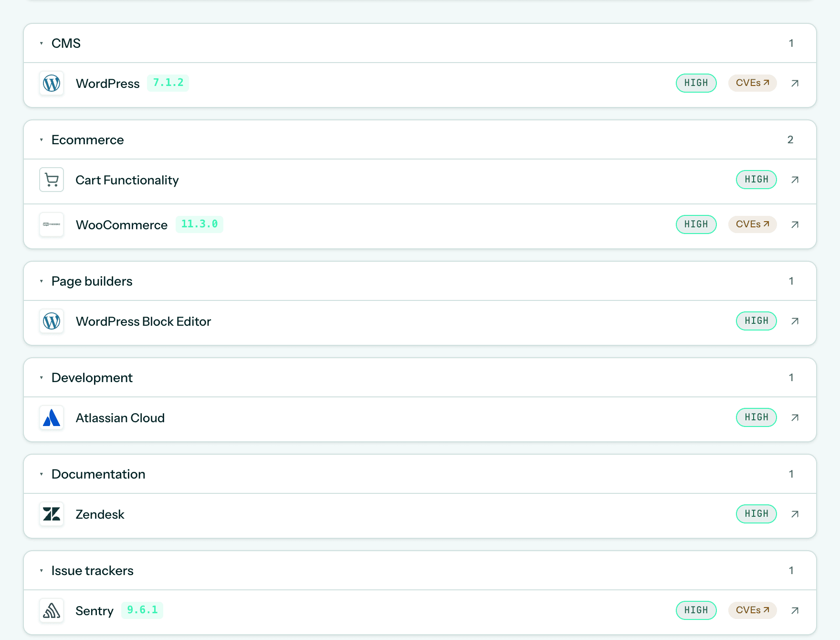840x640 pixels.
Task: Click the Sentry logo icon
Action: tap(52, 611)
